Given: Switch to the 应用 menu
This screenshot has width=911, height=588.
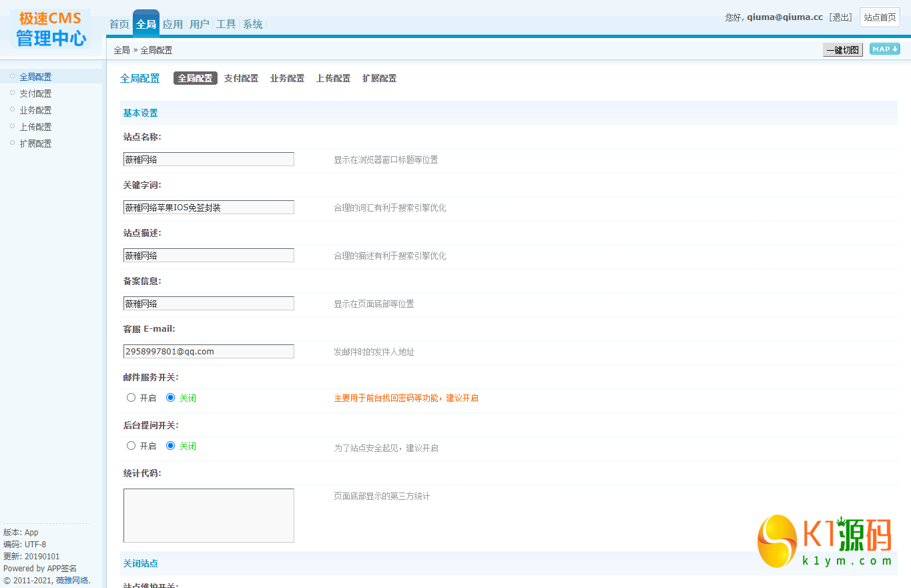Looking at the screenshot, I should [x=172, y=23].
